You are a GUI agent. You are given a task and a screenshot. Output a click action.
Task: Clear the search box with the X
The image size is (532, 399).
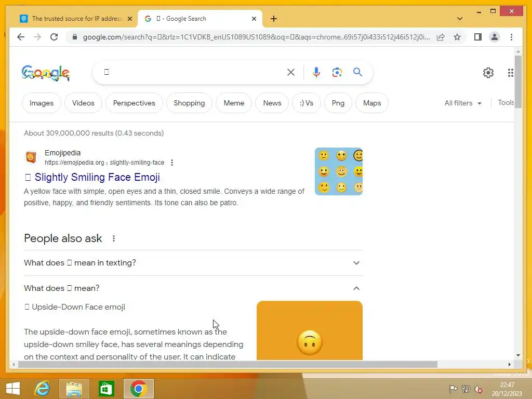point(291,72)
